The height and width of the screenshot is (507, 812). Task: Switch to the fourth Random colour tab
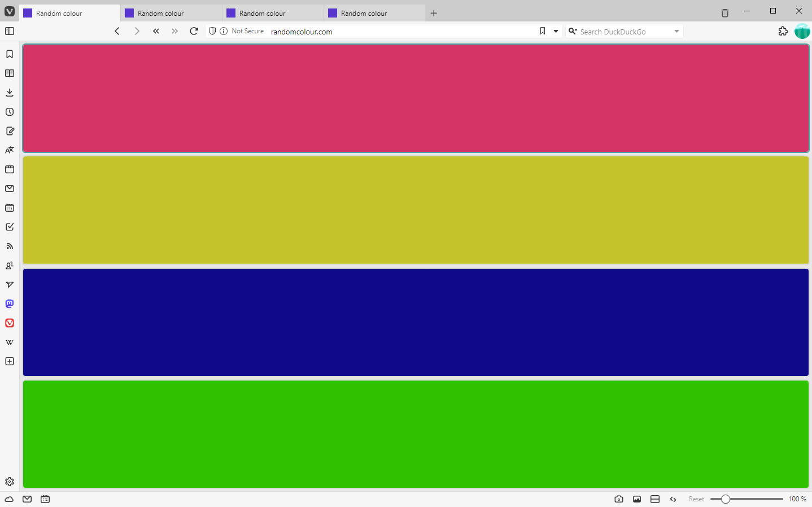click(x=375, y=13)
